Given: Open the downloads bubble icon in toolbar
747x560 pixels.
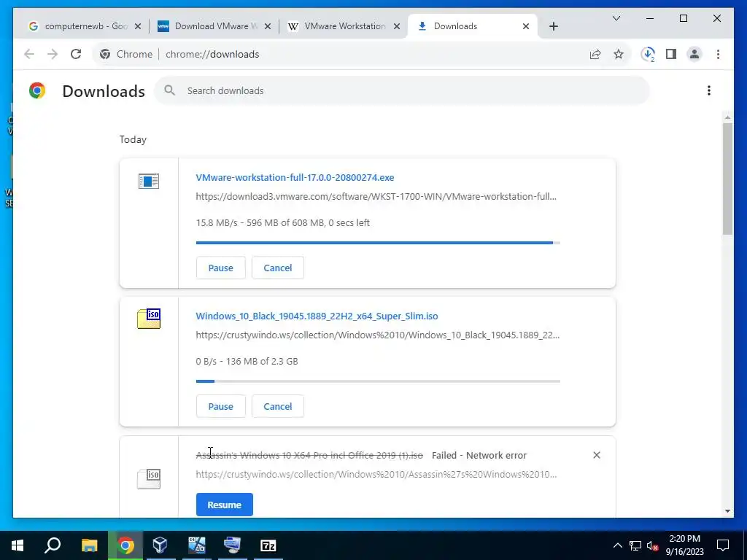Looking at the screenshot, I should [648, 54].
